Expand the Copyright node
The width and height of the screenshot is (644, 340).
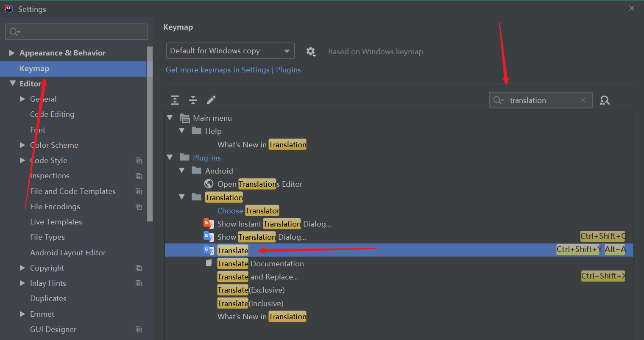(x=22, y=268)
